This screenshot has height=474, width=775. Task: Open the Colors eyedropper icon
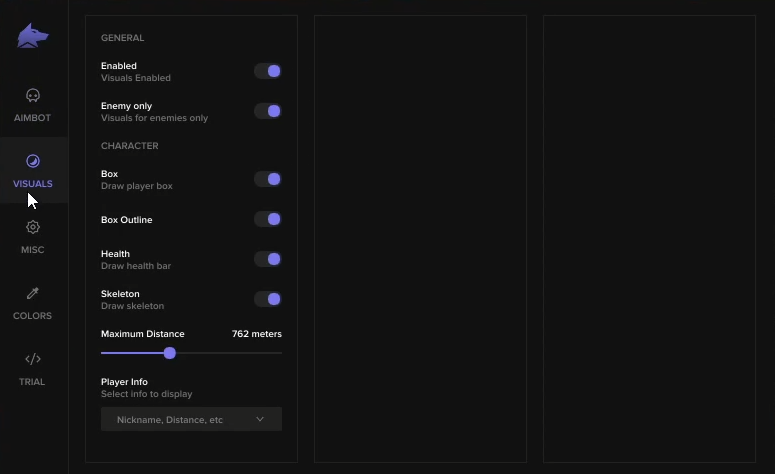click(32, 293)
